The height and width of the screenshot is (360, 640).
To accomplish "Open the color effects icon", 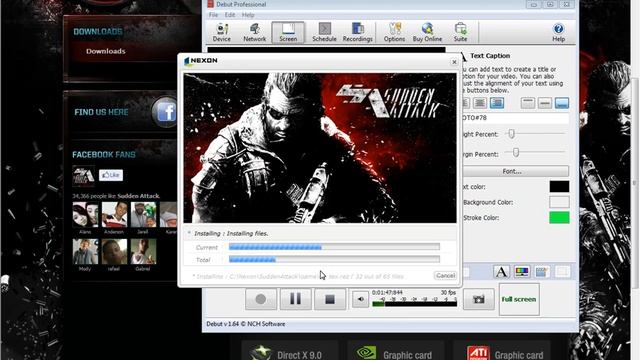I will (x=522, y=272).
